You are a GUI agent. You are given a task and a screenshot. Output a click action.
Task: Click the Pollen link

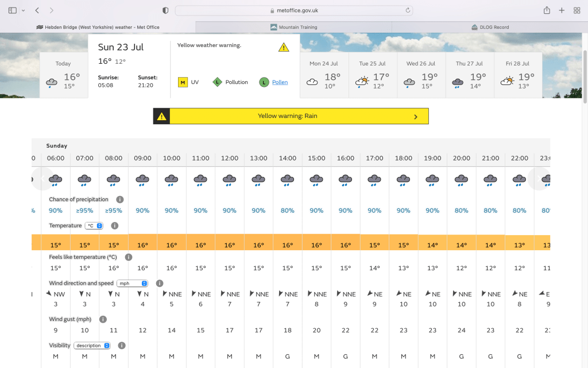[280, 82]
